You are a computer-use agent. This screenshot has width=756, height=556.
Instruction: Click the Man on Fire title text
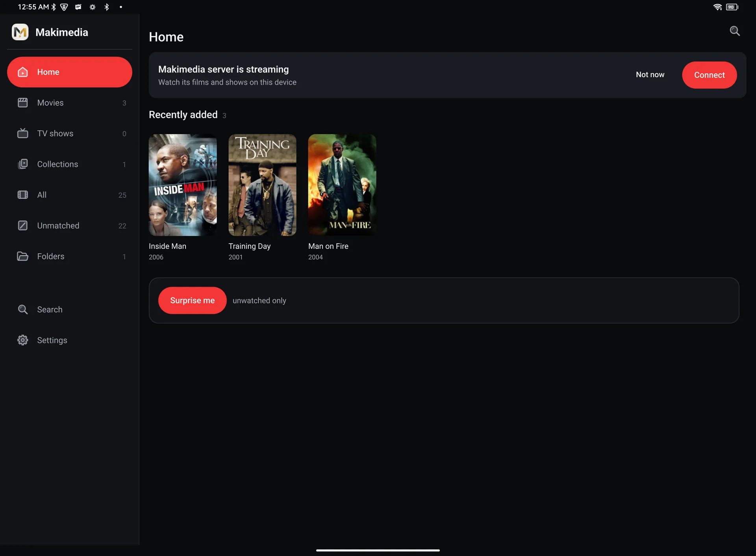pos(328,246)
